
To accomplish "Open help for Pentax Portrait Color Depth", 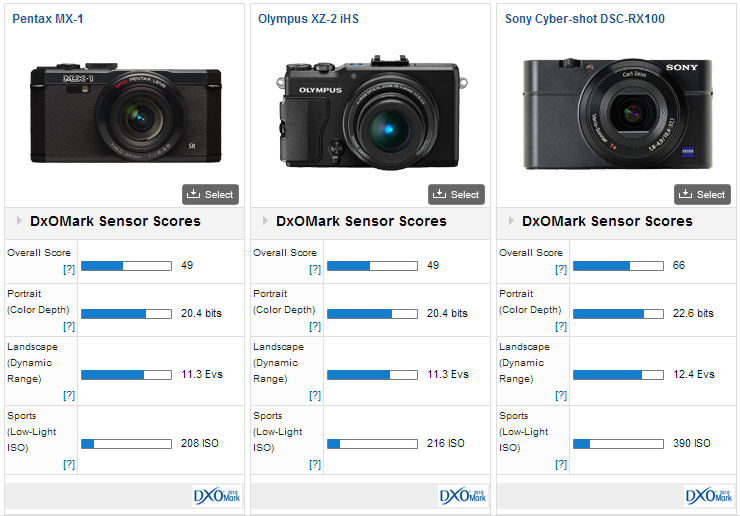I will tap(69, 326).
